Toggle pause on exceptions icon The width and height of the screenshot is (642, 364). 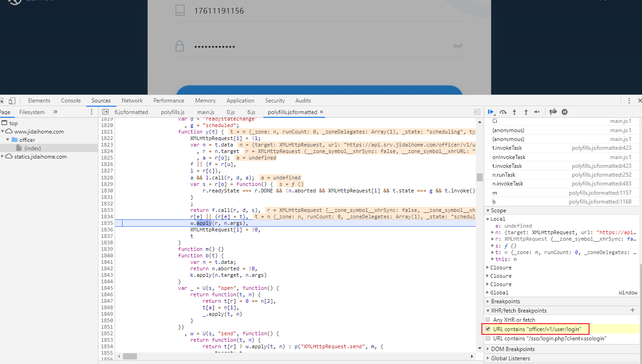[x=564, y=112]
